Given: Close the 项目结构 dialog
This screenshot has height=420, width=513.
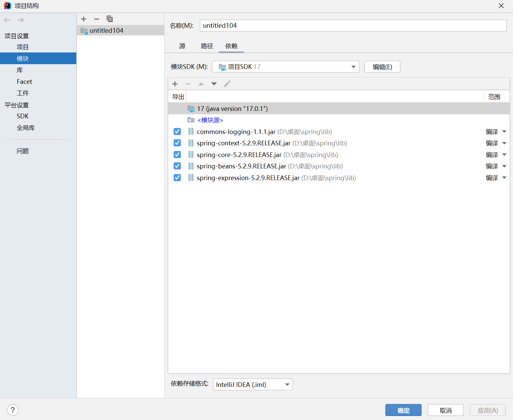Looking at the screenshot, I should pos(501,6).
